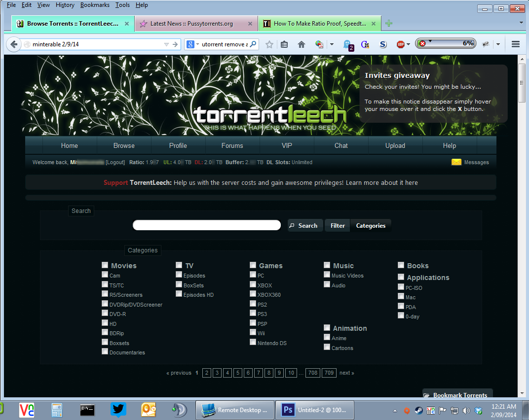Click the Action Center flag tray icon
The height and width of the screenshot is (420, 529).
point(442,411)
